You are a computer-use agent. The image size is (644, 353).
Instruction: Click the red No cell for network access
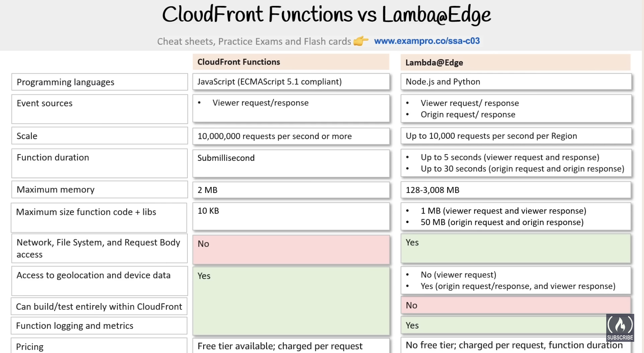(x=291, y=250)
